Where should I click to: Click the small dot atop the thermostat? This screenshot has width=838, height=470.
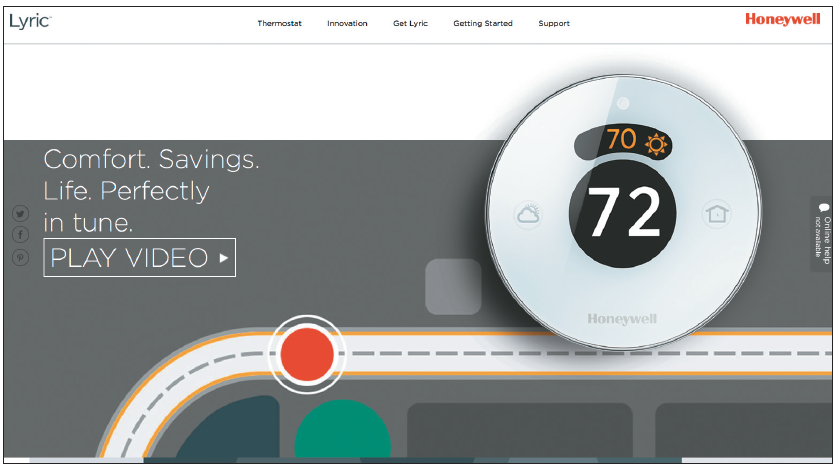pos(623,103)
